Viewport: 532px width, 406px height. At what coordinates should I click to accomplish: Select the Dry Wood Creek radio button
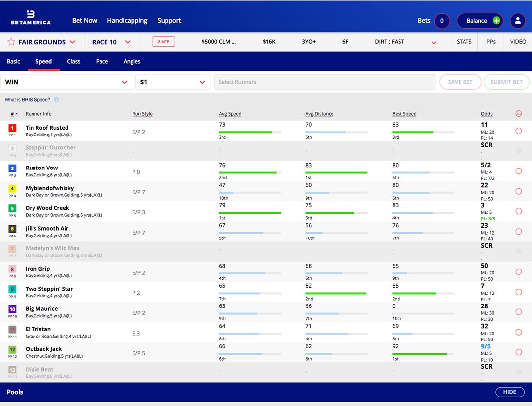[518, 211]
